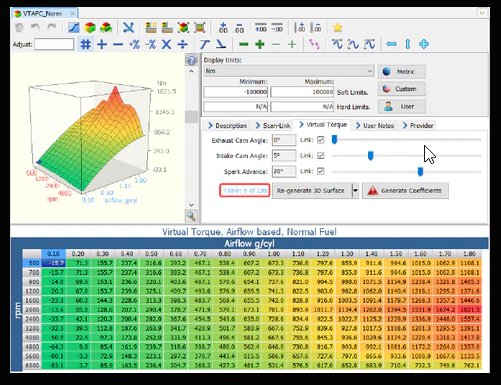Open the Re-generate 3D Surface dropdown arrow
This screenshot has height=385, width=501.
pyautogui.click(x=355, y=190)
